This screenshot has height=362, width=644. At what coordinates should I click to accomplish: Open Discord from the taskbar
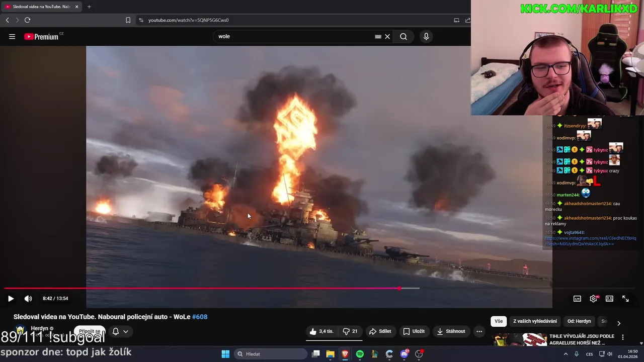(404, 354)
